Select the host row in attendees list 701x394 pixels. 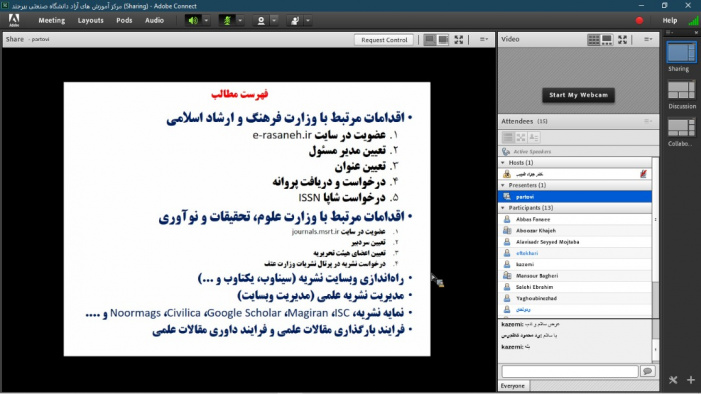point(575,174)
